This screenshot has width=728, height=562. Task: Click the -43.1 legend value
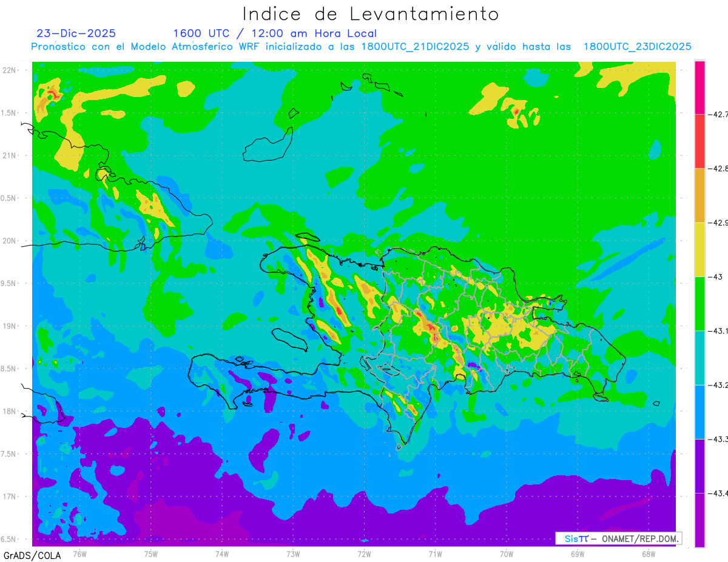click(718, 331)
